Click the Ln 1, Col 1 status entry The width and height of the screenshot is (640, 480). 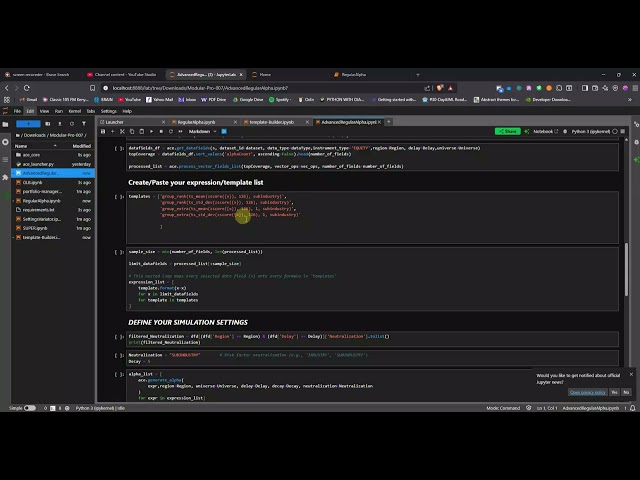pos(547,408)
